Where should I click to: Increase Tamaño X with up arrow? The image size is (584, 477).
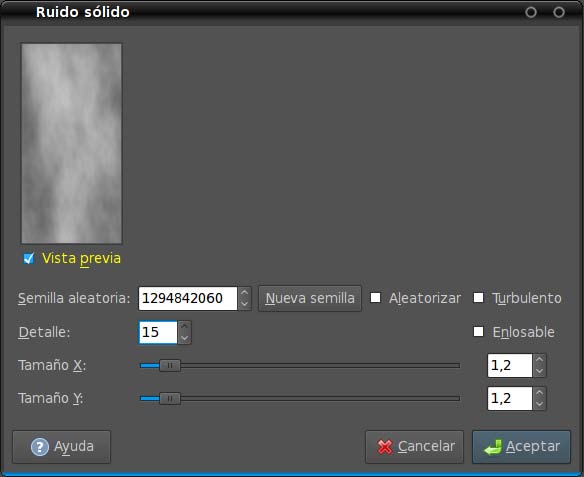(539, 360)
